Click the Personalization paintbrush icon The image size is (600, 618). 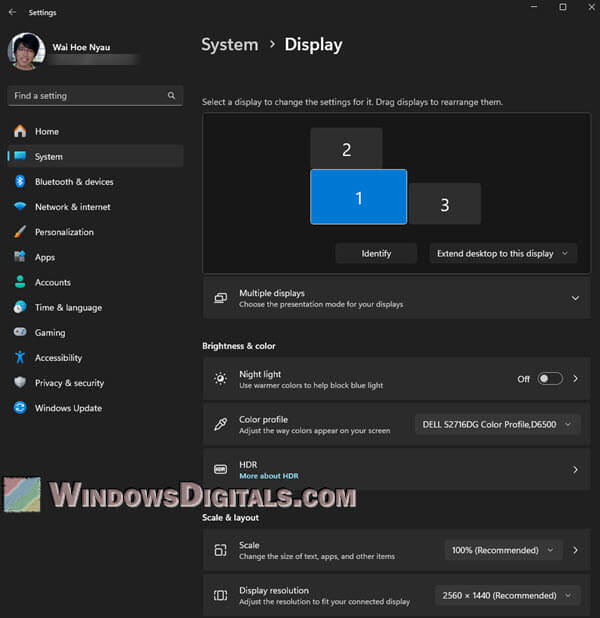20,232
